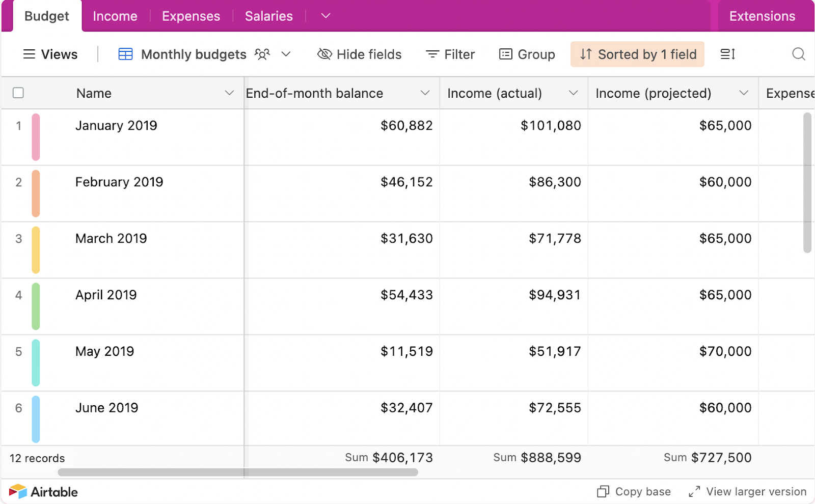Click the Monthly budgets grid view icon
Screen dimensions: 815x504
(x=125, y=54)
